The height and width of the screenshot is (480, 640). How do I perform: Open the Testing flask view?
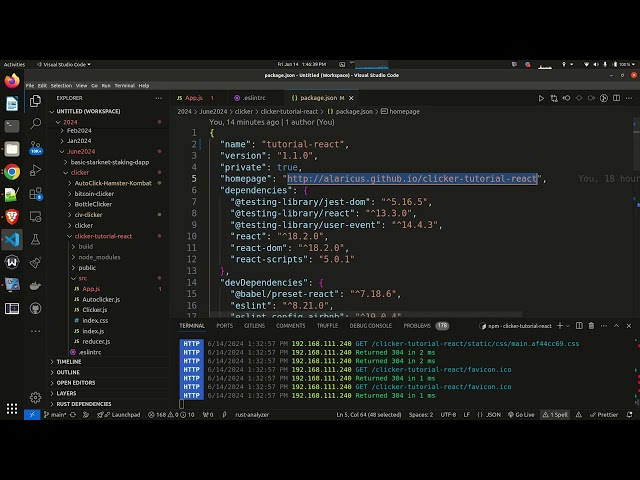click(36, 240)
